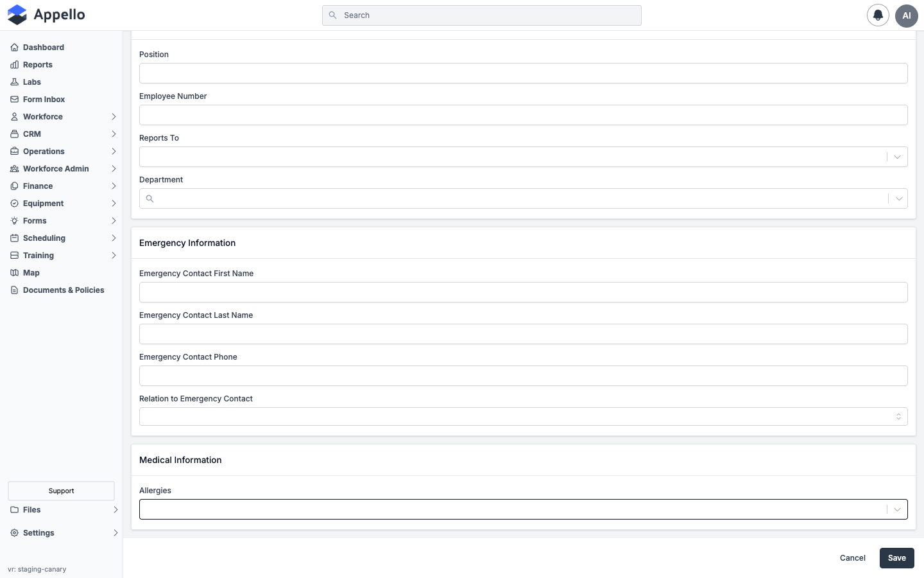Click the Reports chart icon

click(x=14, y=65)
